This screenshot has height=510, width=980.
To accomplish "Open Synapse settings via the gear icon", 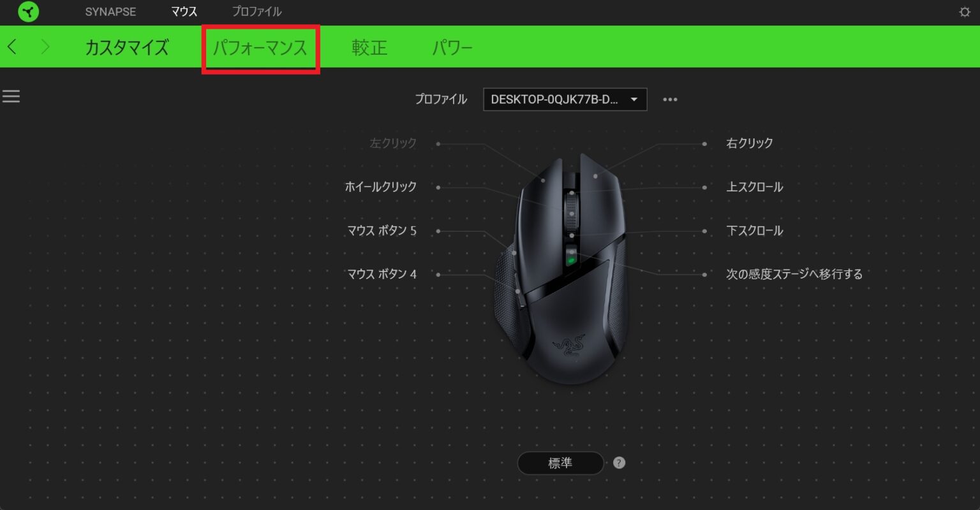I will [965, 11].
